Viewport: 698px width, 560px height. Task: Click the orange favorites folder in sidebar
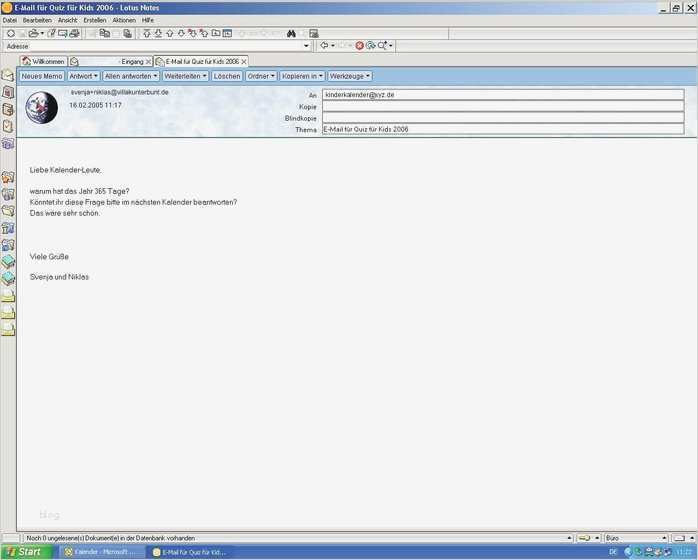[8, 178]
